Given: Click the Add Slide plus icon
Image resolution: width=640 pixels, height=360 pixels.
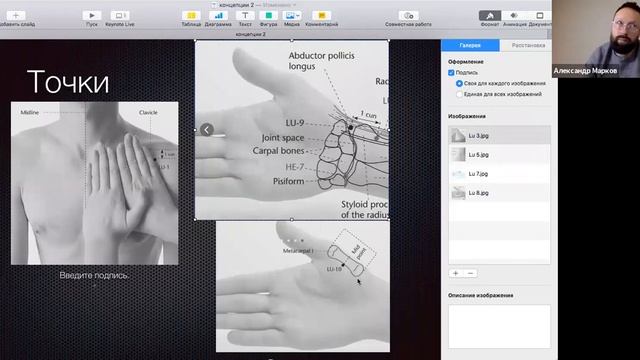Looking at the screenshot, I should pyautogui.click(x=16, y=16).
